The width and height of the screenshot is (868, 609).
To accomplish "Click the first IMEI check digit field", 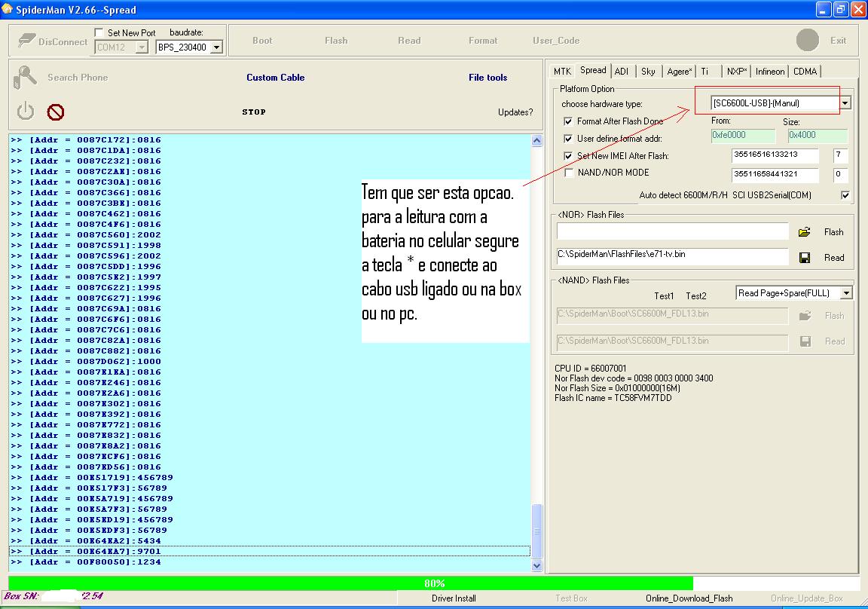I will [840, 155].
